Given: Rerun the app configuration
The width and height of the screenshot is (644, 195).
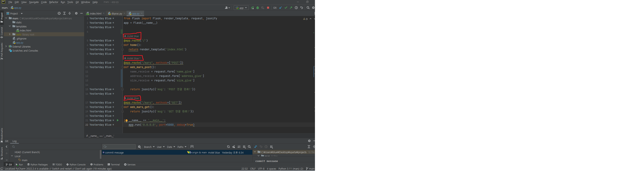Looking at the screenshot, I should coord(253,8).
